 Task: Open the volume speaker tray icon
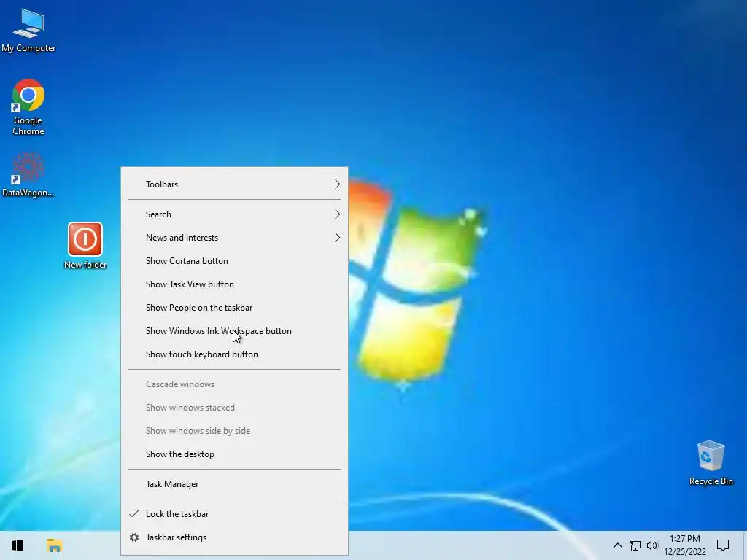pyautogui.click(x=652, y=545)
